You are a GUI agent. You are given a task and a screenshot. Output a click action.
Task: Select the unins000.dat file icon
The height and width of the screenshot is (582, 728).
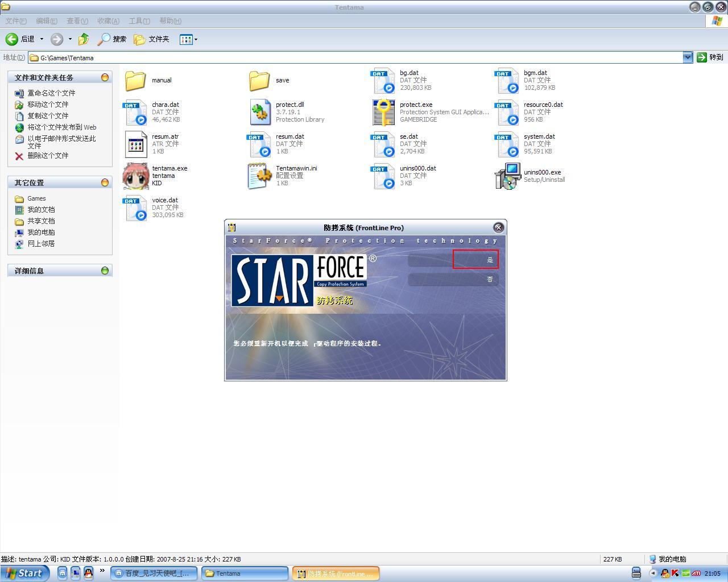coord(383,176)
